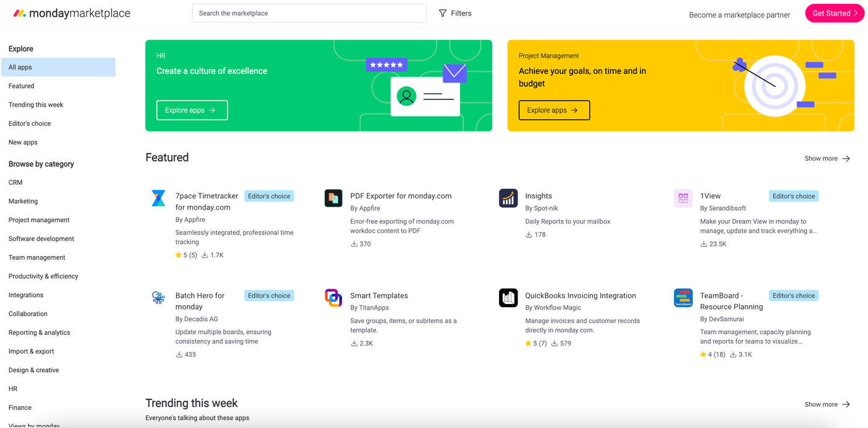This screenshot has height=428, width=868.
Task: Click download icon on Batch Hero card
Action: (179, 355)
